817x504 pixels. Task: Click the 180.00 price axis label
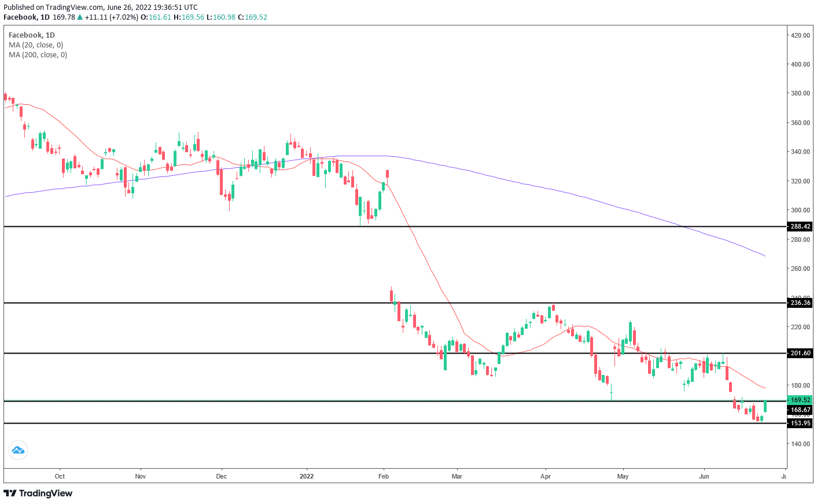point(801,385)
